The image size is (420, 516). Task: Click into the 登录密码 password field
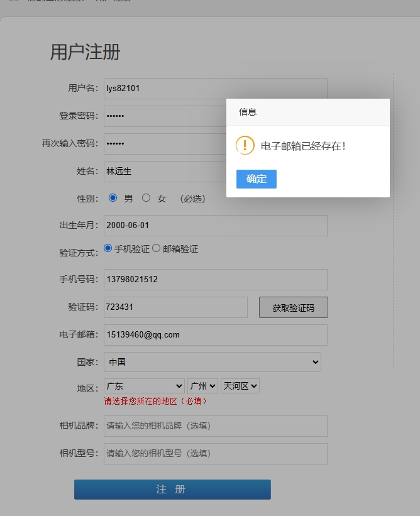[x=165, y=116]
